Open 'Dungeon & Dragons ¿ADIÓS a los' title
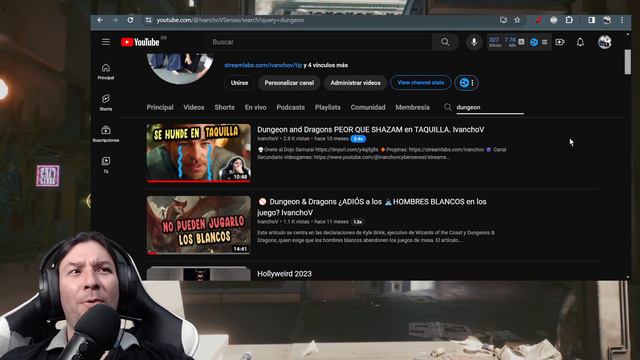 (x=372, y=207)
